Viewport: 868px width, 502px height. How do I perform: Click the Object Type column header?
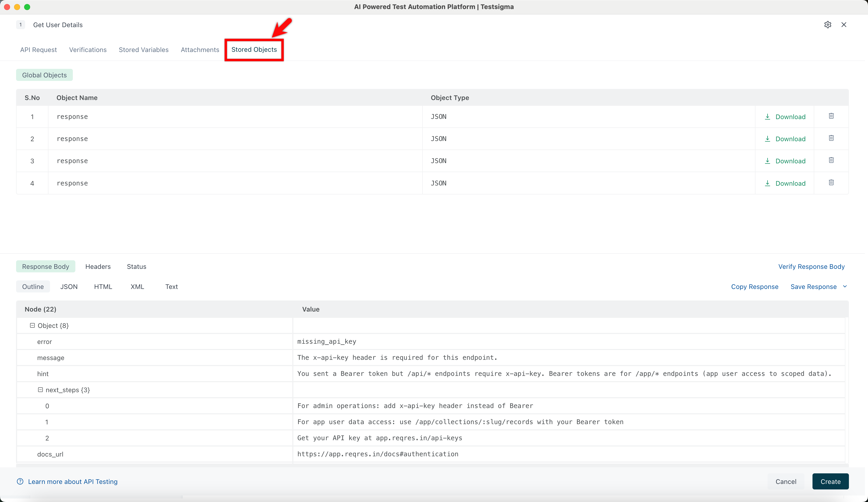click(450, 97)
